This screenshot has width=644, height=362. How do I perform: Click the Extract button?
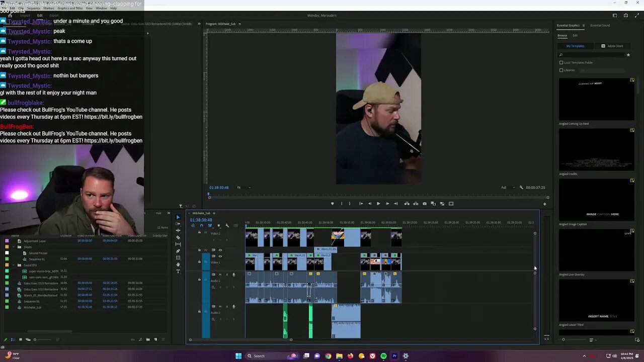click(416, 204)
